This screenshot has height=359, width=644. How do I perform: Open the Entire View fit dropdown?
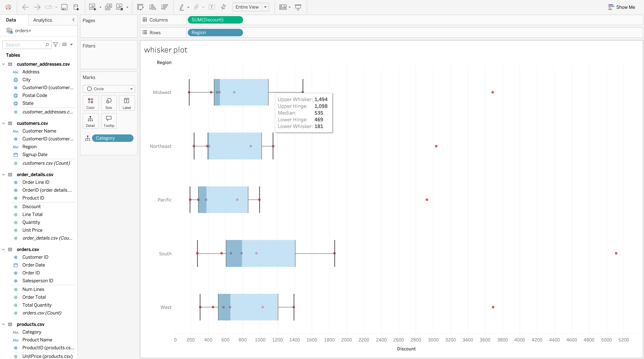point(265,7)
